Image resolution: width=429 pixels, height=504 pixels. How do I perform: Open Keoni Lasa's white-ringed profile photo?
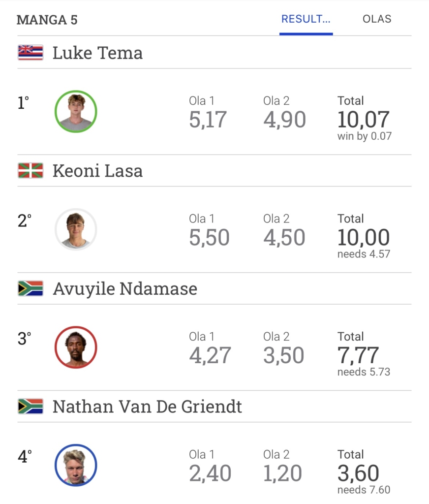tap(76, 229)
